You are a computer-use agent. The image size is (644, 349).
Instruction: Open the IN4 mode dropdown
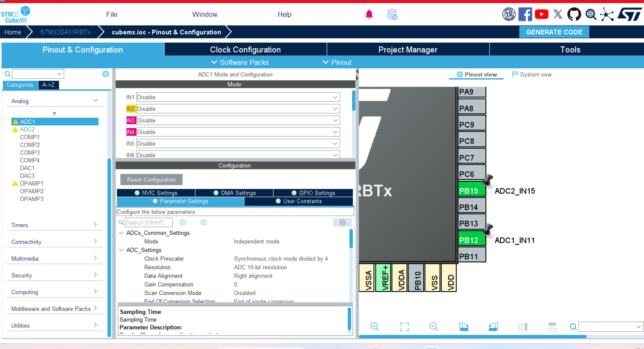pos(238,132)
